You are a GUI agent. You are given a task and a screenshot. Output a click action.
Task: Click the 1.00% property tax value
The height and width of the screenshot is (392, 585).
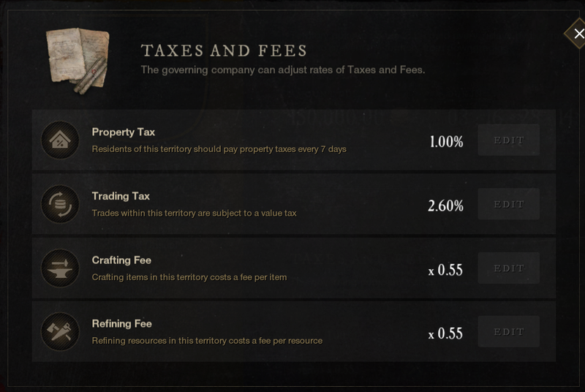coord(446,142)
